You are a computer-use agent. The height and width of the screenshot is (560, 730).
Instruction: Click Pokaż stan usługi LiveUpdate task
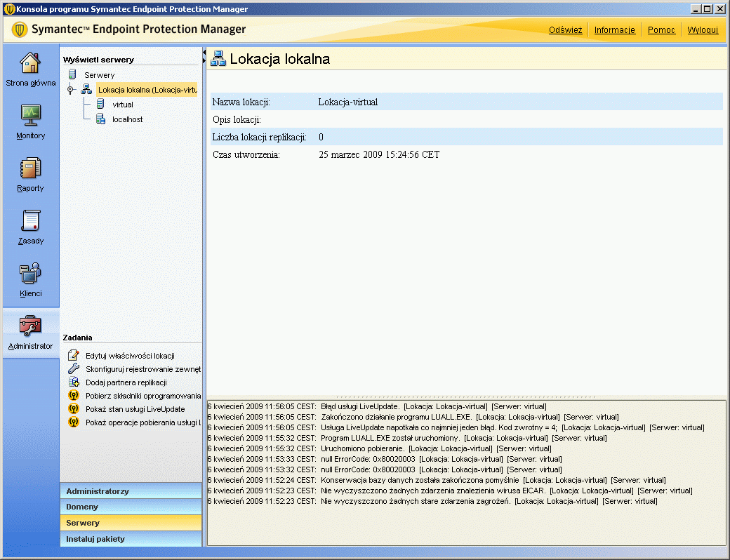135,409
